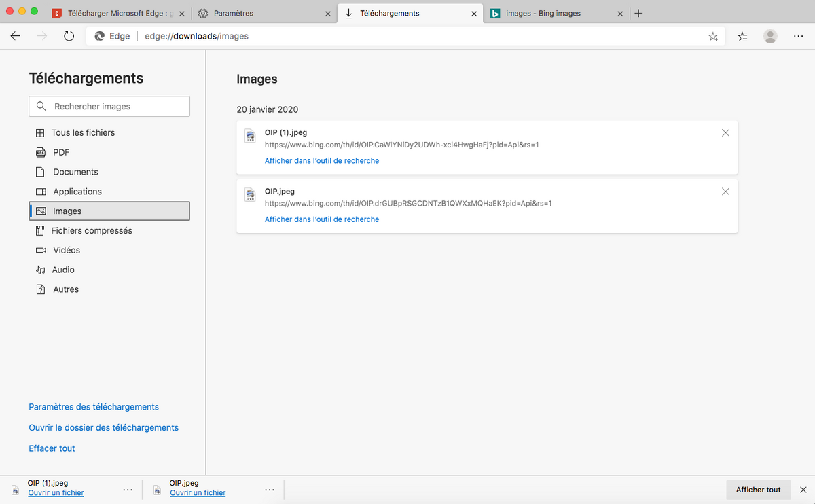
Task: Click the Applications window icon
Action: 41,192
